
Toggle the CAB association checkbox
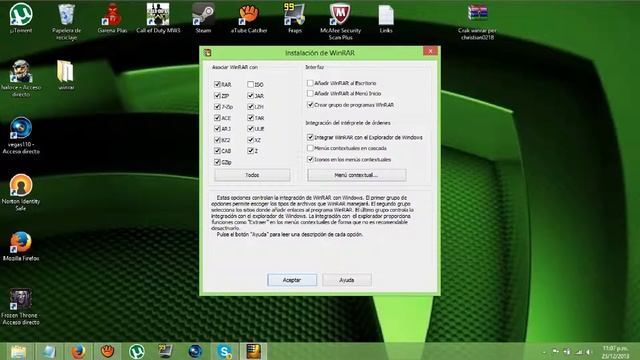click(x=217, y=151)
